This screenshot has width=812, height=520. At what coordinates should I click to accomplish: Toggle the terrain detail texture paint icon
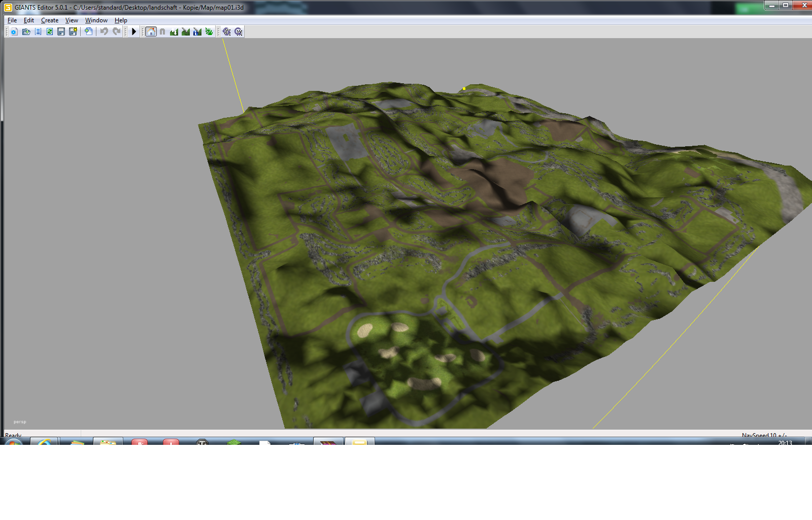coord(186,31)
